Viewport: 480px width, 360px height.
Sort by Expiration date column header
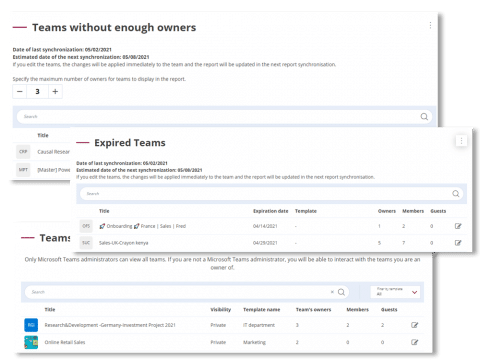[271, 211]
